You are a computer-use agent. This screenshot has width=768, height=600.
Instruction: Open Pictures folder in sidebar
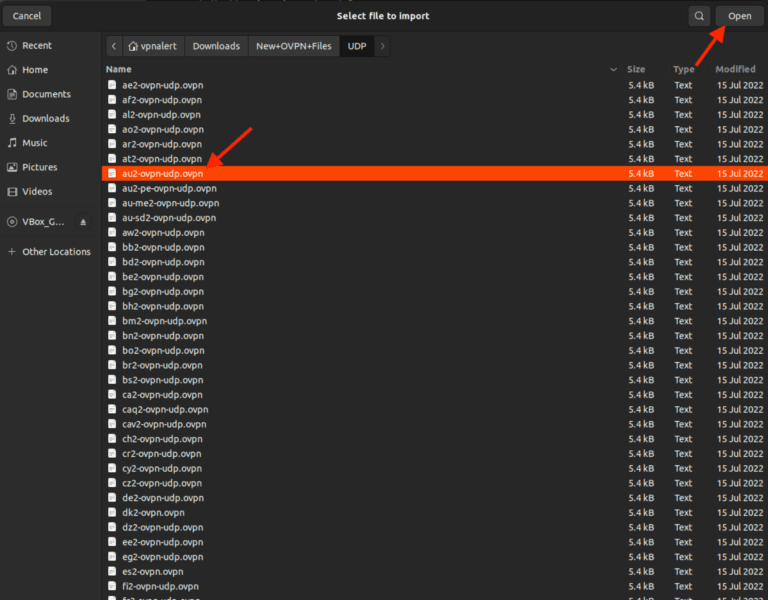point(39,167)
